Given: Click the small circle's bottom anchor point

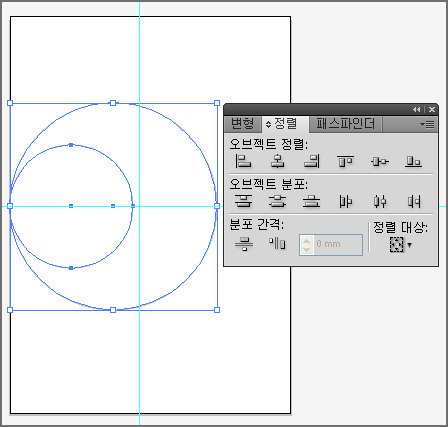Looking at the screenshot, I should pyautogui.click(x=71, y=268).
